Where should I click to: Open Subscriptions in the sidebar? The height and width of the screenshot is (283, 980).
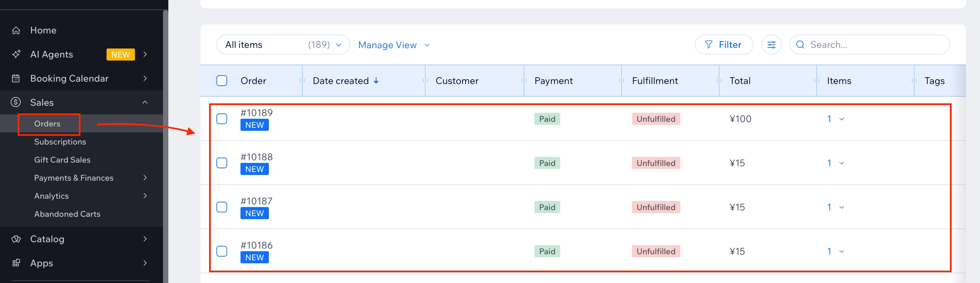click(x=60, y=142)
